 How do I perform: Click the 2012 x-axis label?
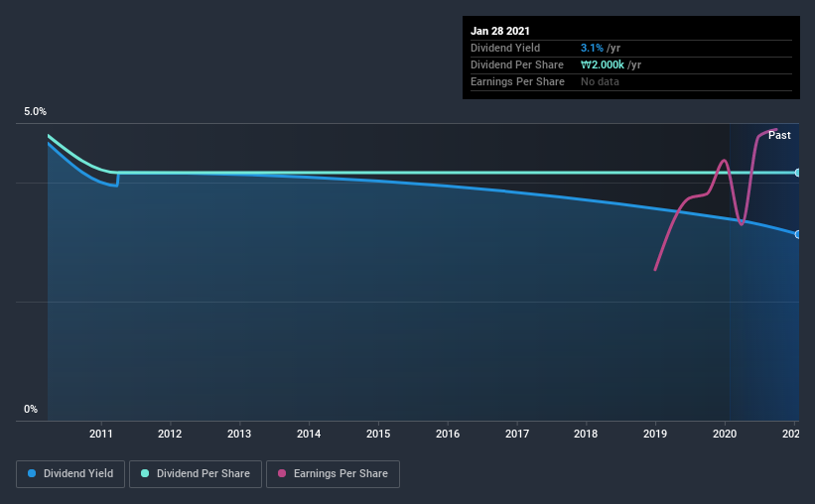[170, 434]
